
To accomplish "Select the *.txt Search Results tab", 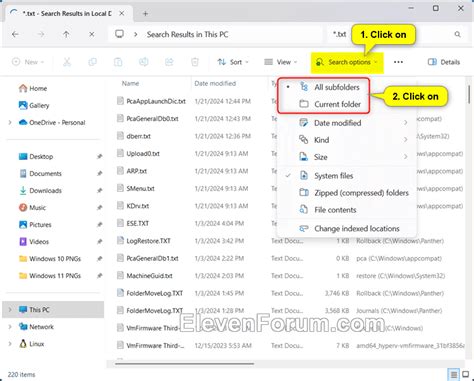I will 67,14.
